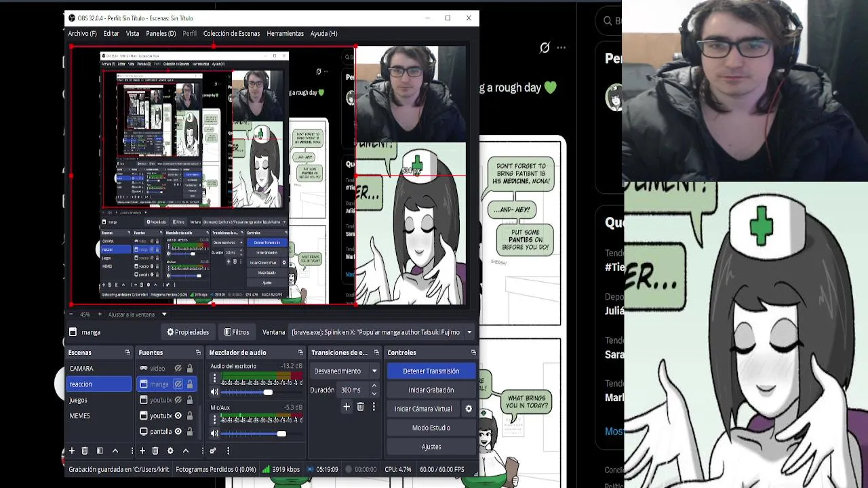Click the Mic/Aux volume slider handle
Viewport: 868px width, 488px height.
click(x=281, y=434)
